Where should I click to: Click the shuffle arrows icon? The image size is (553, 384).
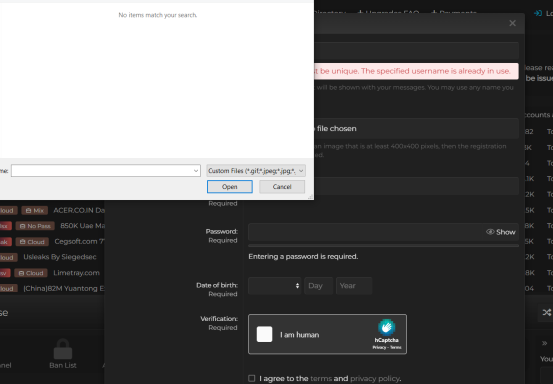[x=546, y=312]
